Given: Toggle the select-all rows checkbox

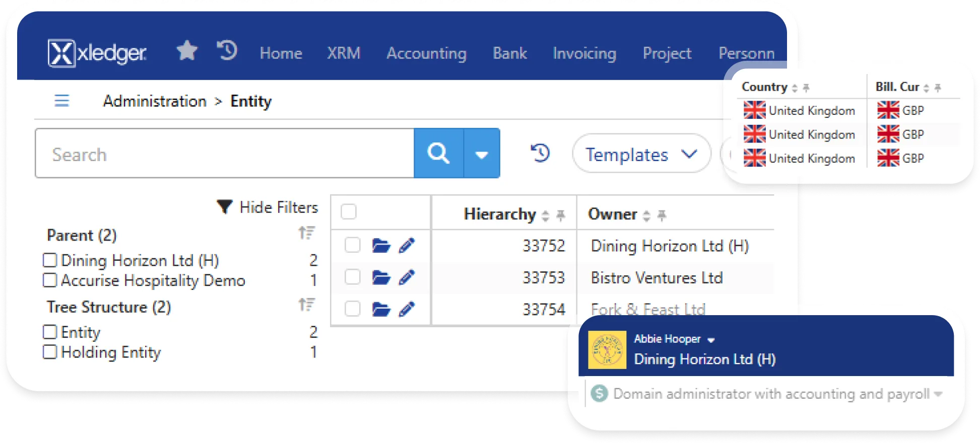Looking at the screenshot, I should click(x=349, y=211).
